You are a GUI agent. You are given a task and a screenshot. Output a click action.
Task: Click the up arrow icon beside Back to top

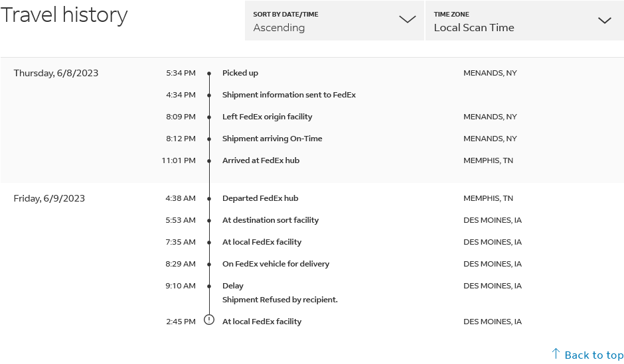point(556,353)
